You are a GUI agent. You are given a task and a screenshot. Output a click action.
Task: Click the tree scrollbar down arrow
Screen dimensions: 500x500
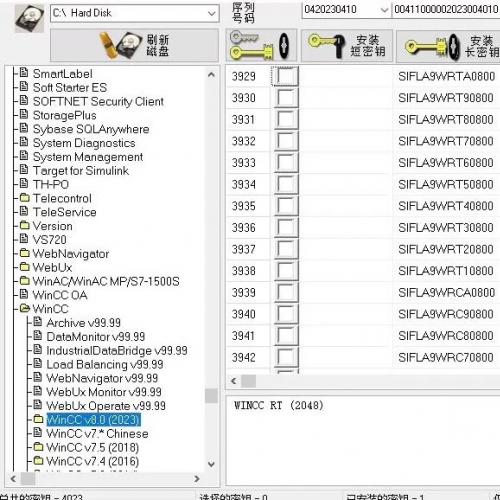coord(211,464)
